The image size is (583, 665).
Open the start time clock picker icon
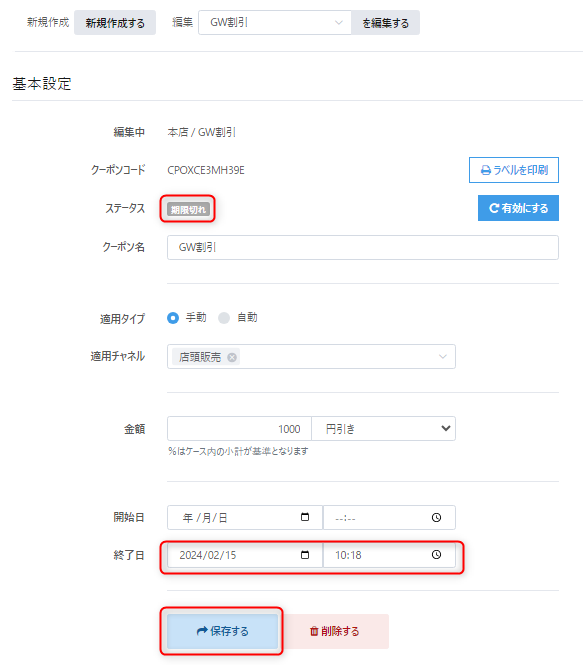pyautogui.click(x=436, y=517)
